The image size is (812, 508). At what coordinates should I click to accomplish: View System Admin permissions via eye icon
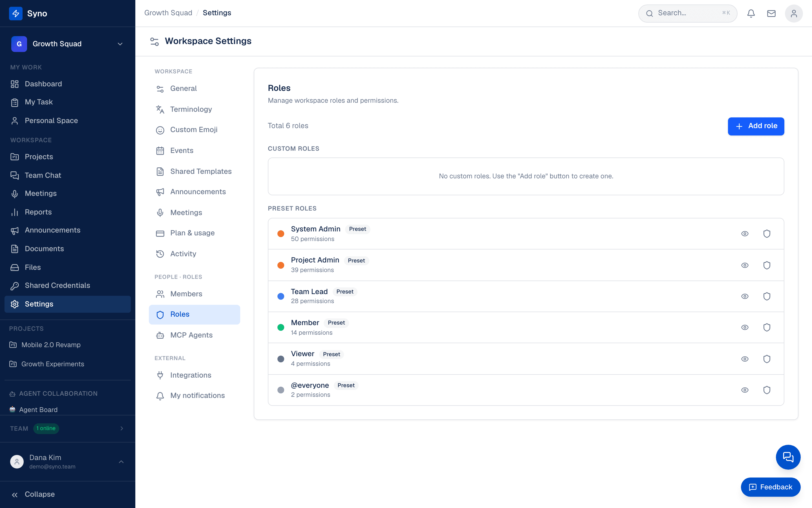[745, 233]
